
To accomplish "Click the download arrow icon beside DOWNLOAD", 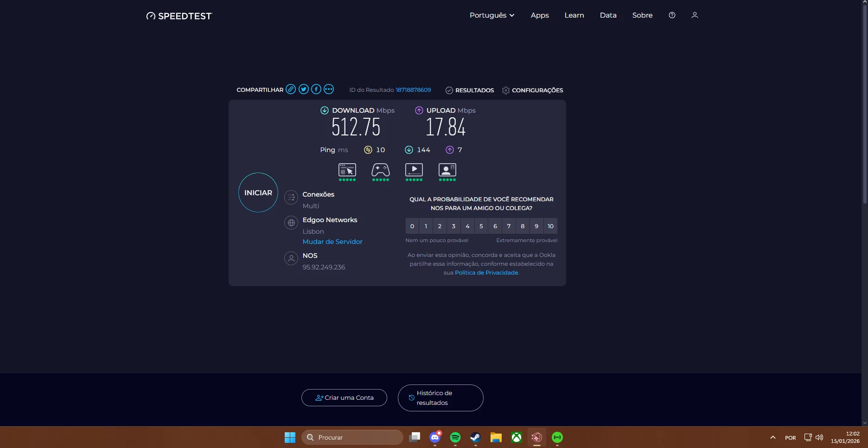I will [325, 110].
